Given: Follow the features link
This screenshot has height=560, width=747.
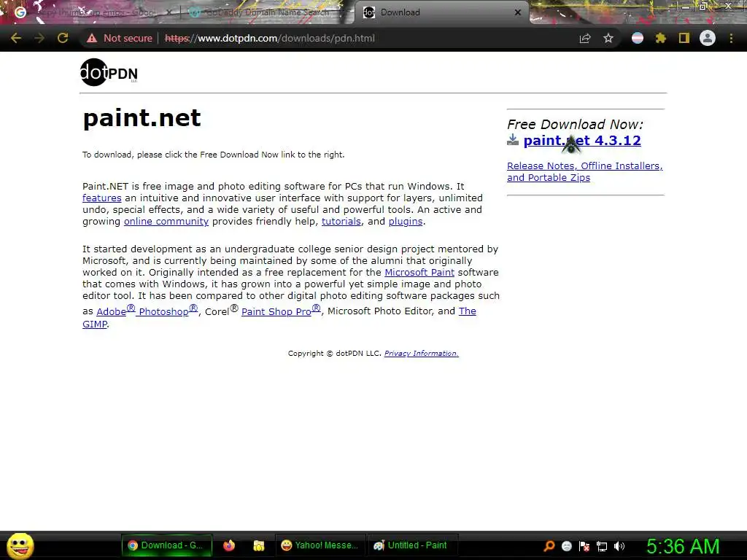Looking at the screenshot, I should (x=102, y=198).
